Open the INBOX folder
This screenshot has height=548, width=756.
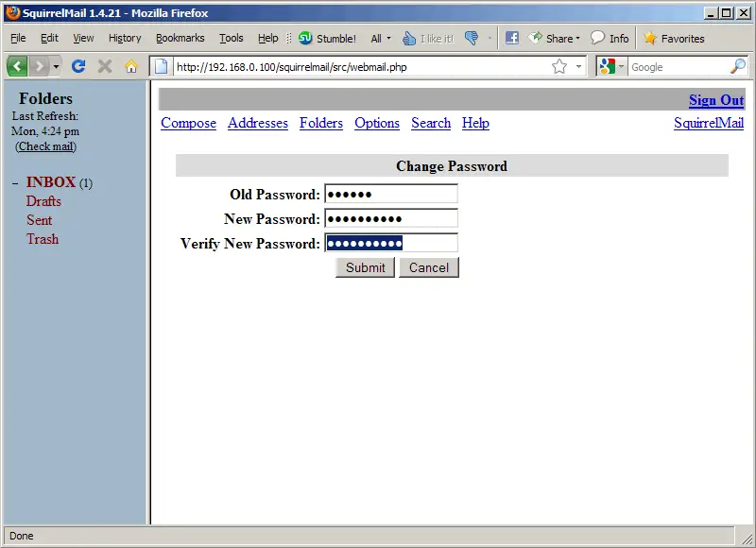point(51,182)
